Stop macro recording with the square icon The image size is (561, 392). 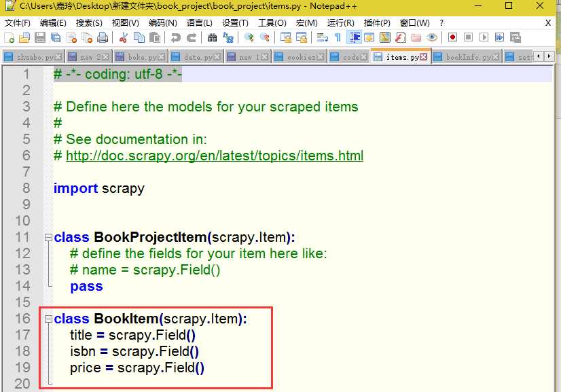click(468, 37)
